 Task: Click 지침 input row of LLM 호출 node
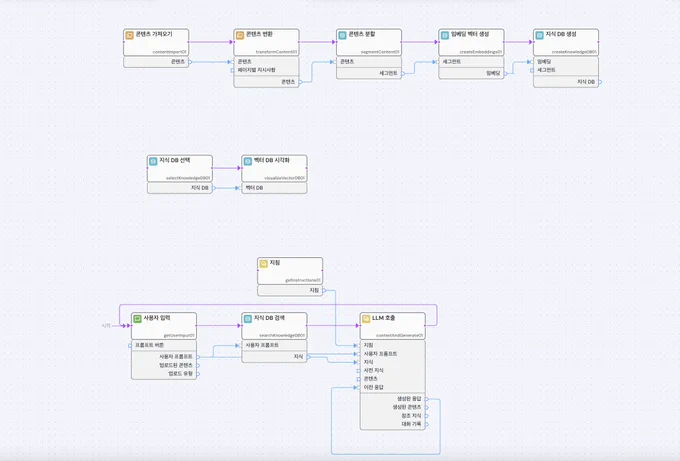tap(392, 346)
